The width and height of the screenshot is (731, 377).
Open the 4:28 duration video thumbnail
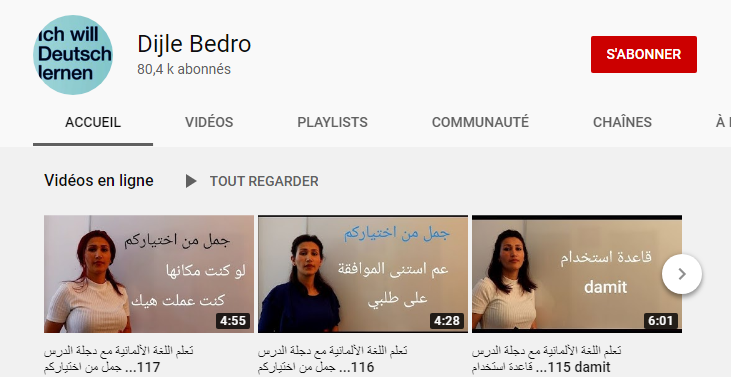coord(363,274)
